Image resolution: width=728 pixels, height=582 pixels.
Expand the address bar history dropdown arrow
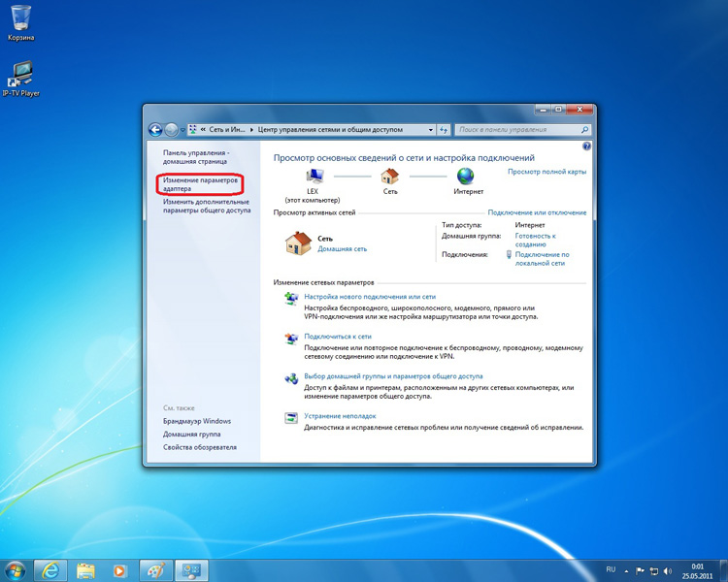click(x=431, y=130)
